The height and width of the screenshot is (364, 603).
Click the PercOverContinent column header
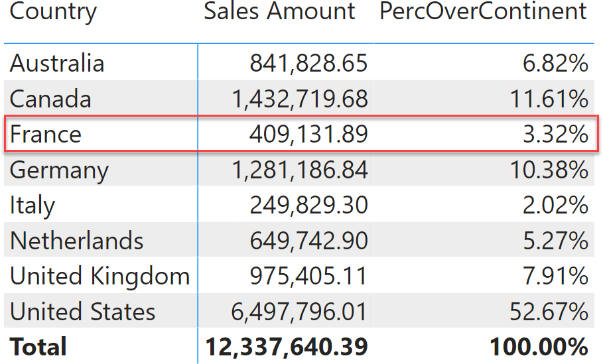click(483, 11)
